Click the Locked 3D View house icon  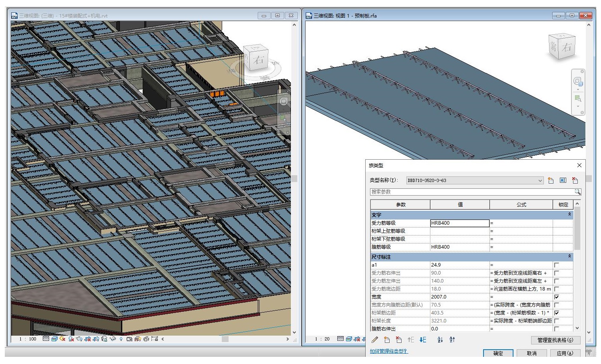[104, 339]
